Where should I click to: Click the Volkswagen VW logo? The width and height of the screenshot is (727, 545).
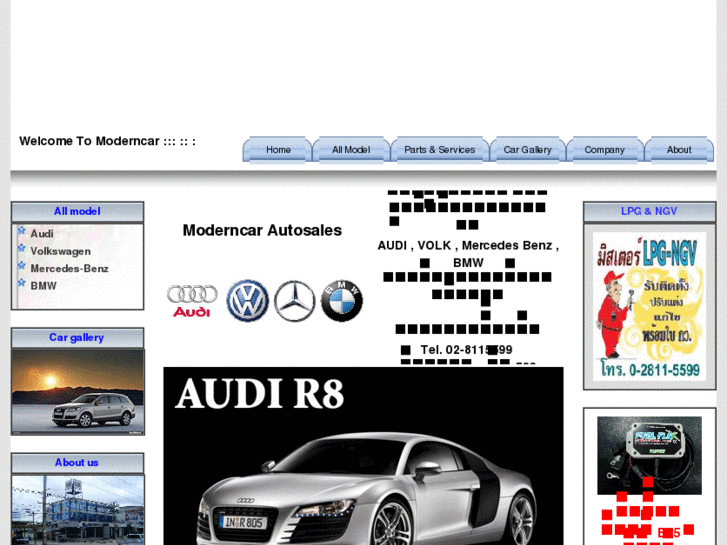[x=247, y=301]
